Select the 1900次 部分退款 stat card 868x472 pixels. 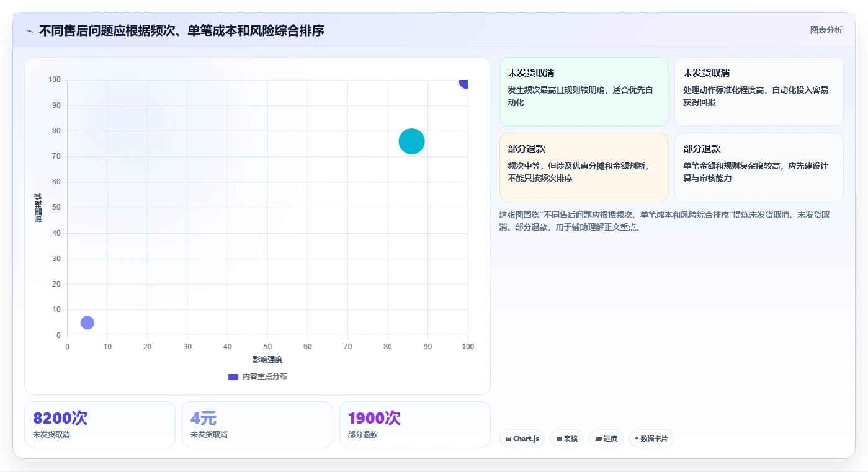click(415, 424)
